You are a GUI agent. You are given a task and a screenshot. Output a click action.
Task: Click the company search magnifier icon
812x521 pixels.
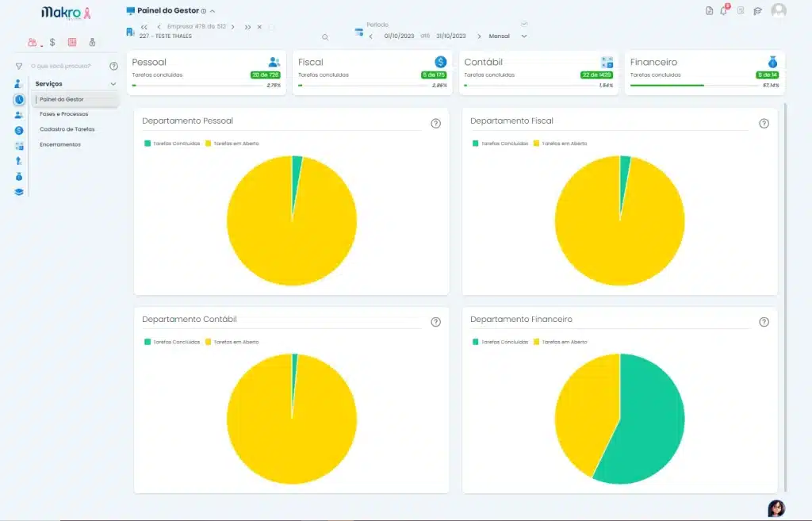coord(325,37)
